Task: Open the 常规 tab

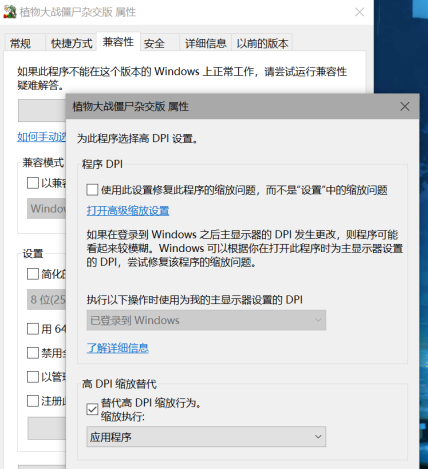Action: click(24, 43)
